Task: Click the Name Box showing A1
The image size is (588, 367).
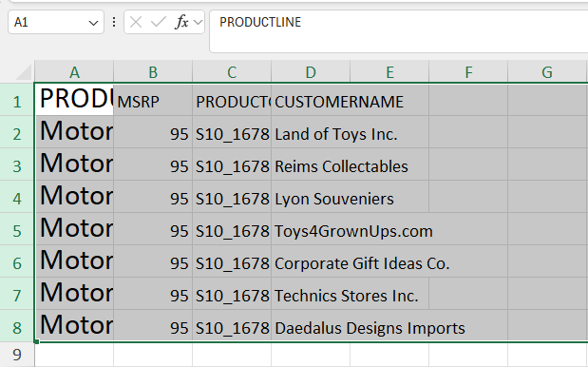Action: [x=55, y=22]
